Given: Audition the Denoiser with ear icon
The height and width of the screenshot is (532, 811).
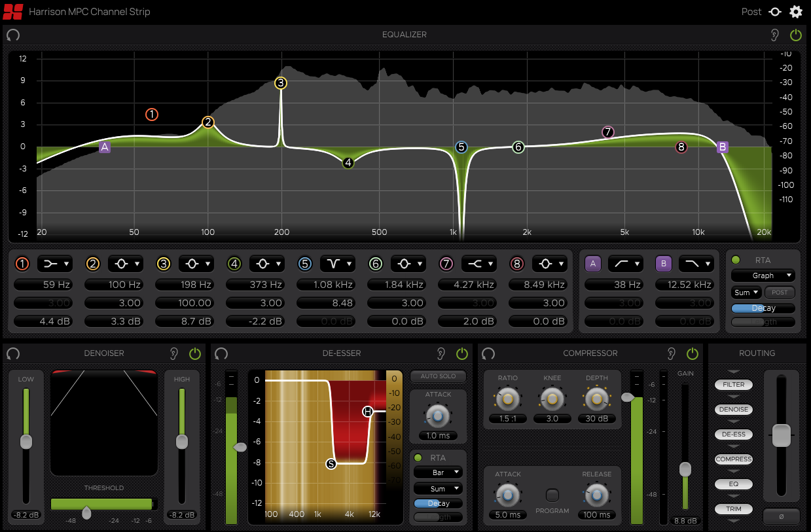Looking at the screenshot, I should click(173, 353).
